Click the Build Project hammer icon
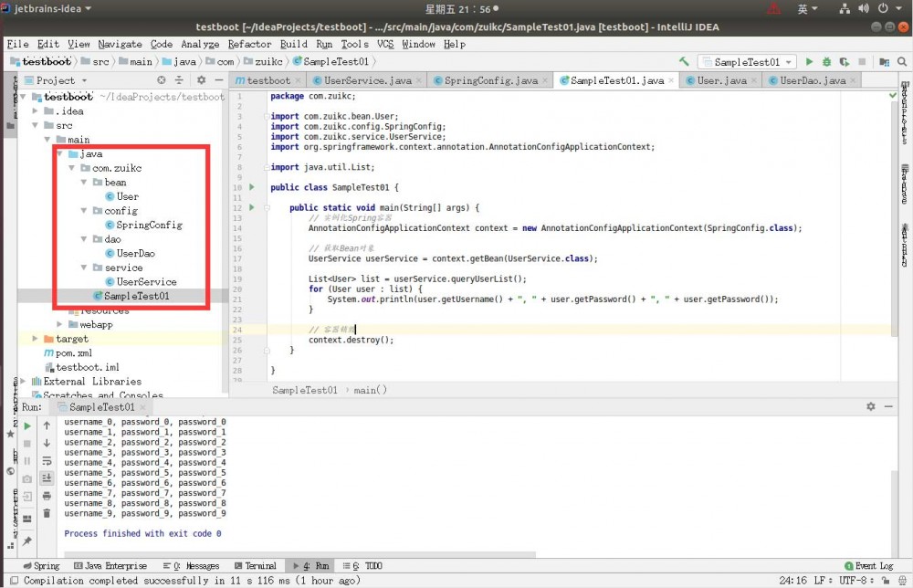This screenshot has height=588, width=913. (x=684, y=62)
